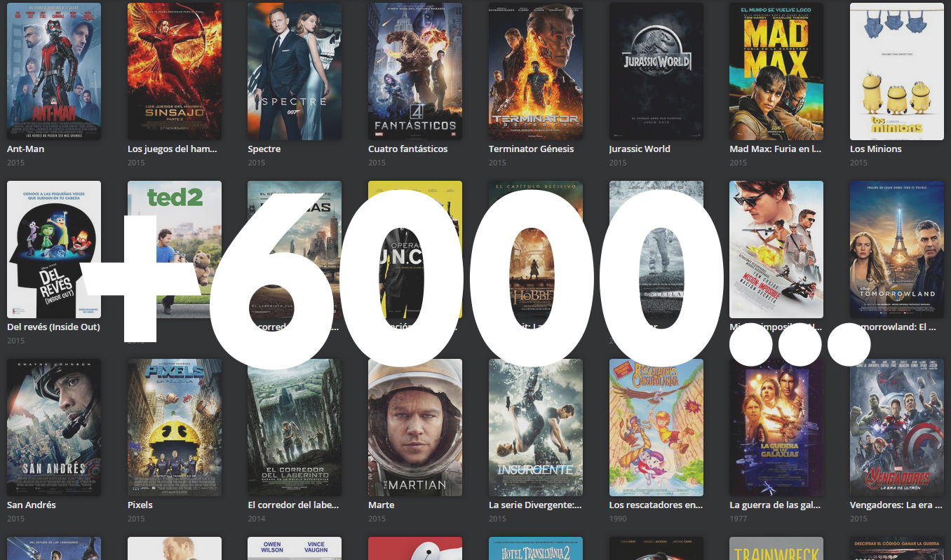The image size is (951, 560).
Task: Open the Spectre 007 poster
Action: point(295,71)
